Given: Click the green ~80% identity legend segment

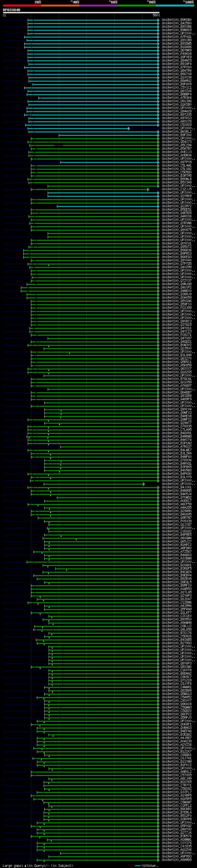Looking at the screenshot, I should [x=137, y=6].
